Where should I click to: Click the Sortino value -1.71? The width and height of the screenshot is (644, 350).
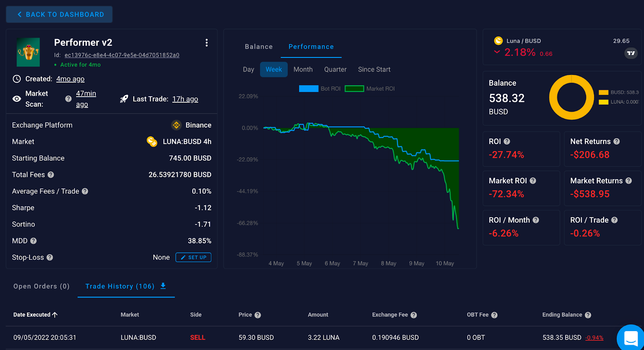point(203,224)
